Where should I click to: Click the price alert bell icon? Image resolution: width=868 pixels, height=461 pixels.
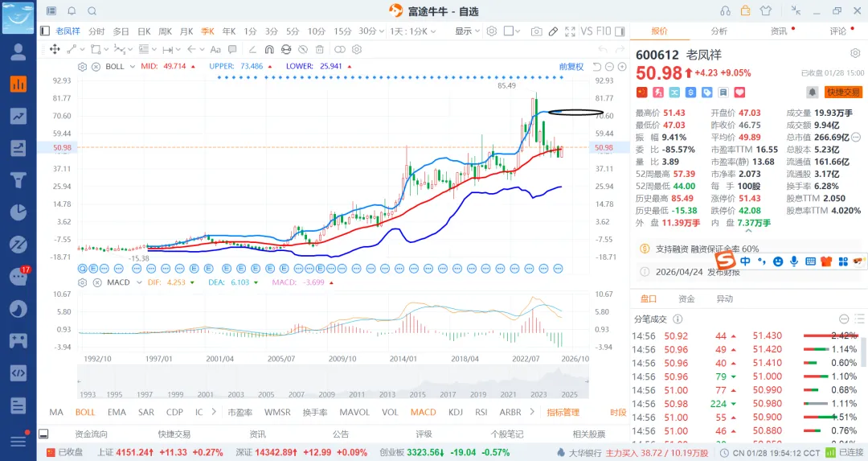point(812,92)
